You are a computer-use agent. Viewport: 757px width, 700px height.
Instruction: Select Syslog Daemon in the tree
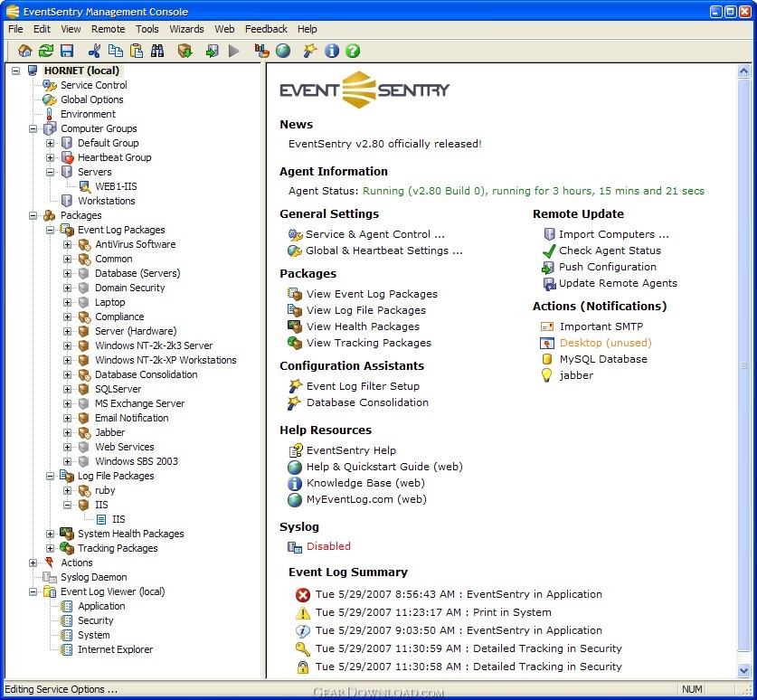coord(94,577)
